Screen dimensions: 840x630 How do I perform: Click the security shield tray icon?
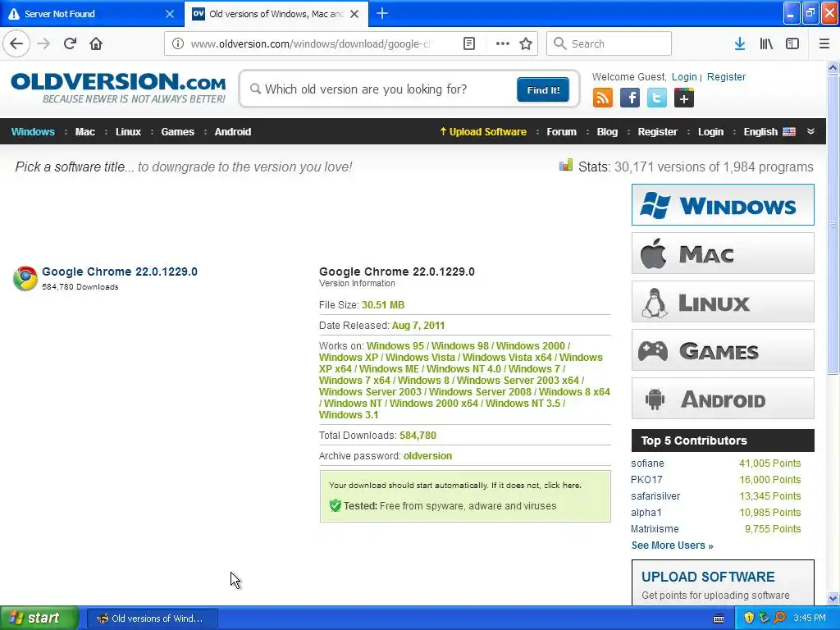[x=749, y=618]
